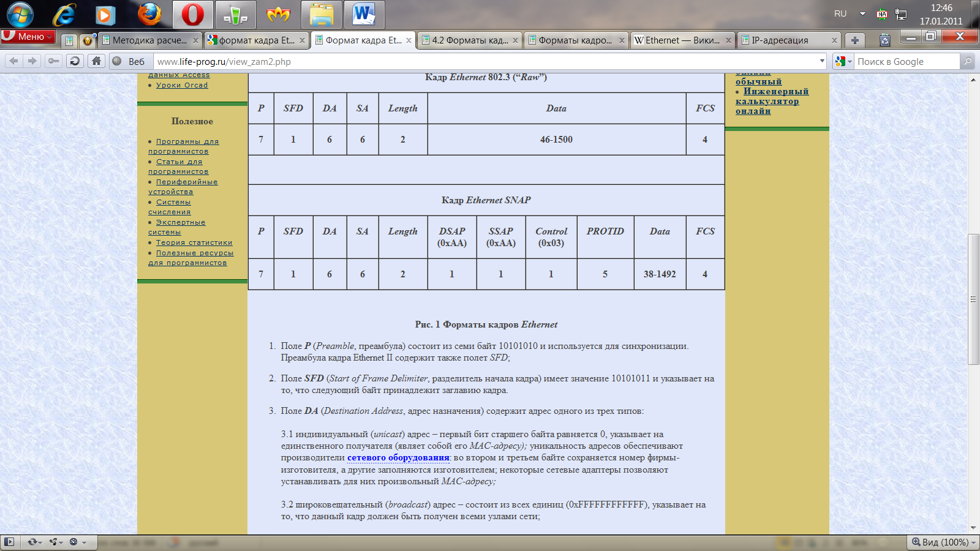Image resolution: width=980 pixels, height=551 pixels.
Task: Open the Google search engine selector dropdown
Action: click(843, 61)
